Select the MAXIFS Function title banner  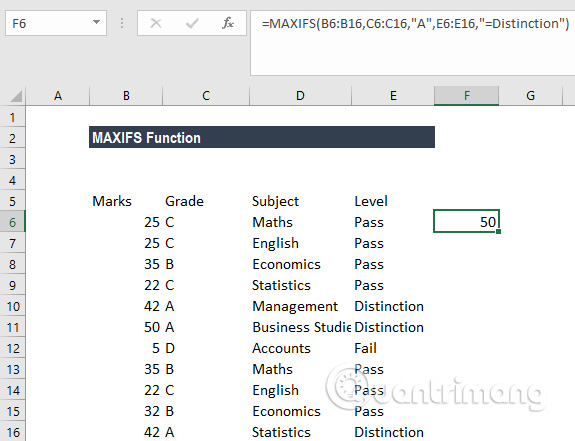[x=262, y=137]
